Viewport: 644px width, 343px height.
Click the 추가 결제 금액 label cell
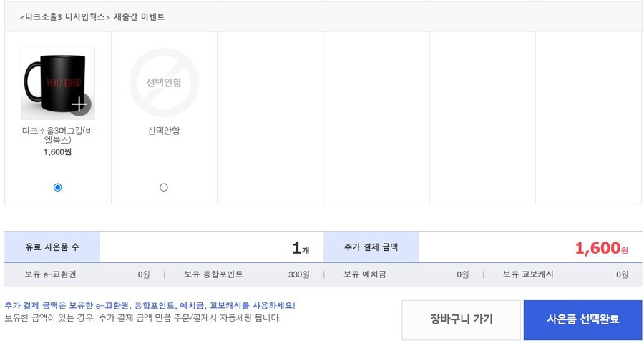[371, 247]
